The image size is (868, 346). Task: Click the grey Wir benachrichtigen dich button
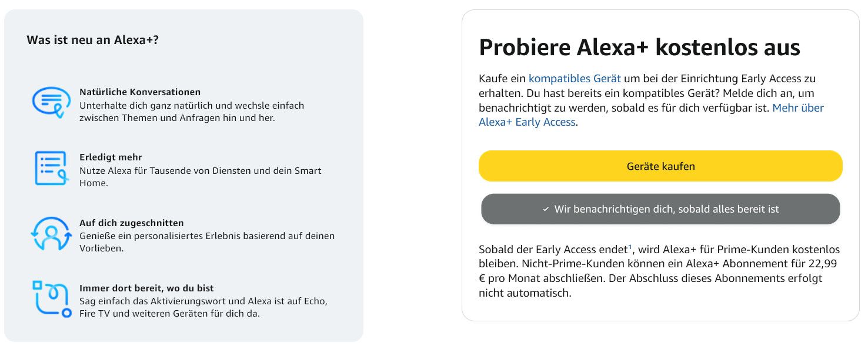click(660, 209)
